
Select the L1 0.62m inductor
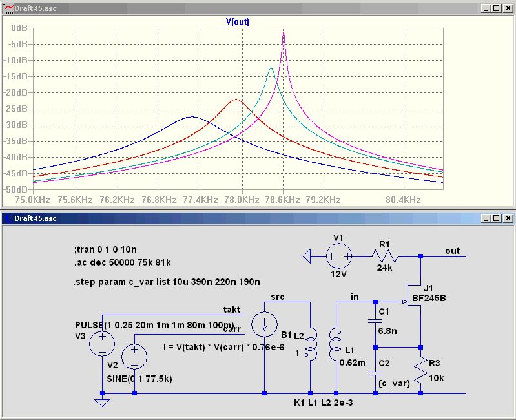pos(335,345)
